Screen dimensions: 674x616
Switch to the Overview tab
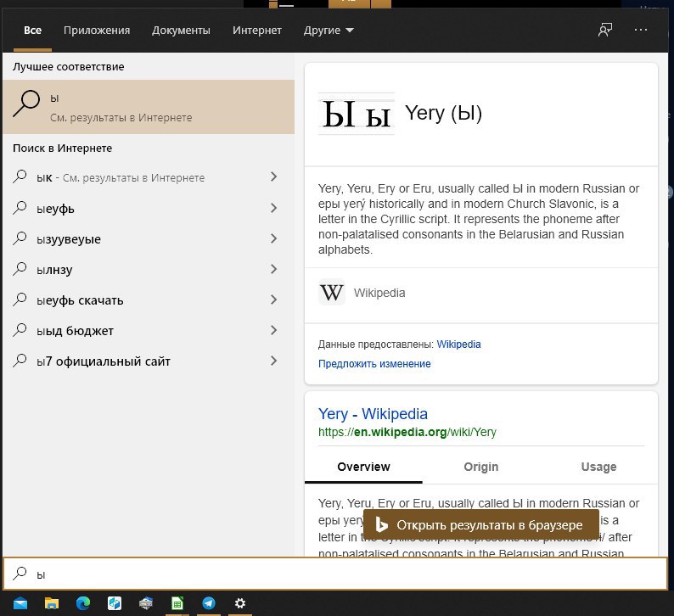point(363,467)
